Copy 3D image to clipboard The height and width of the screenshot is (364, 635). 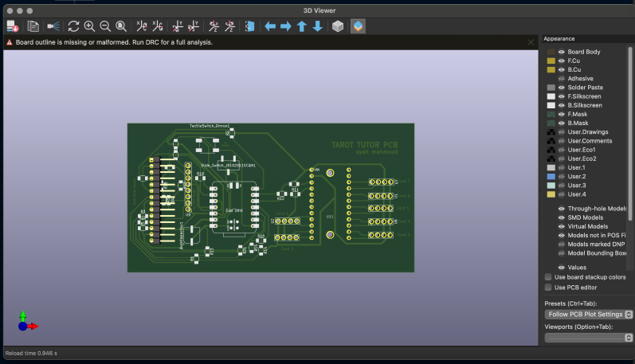(33, 26)
